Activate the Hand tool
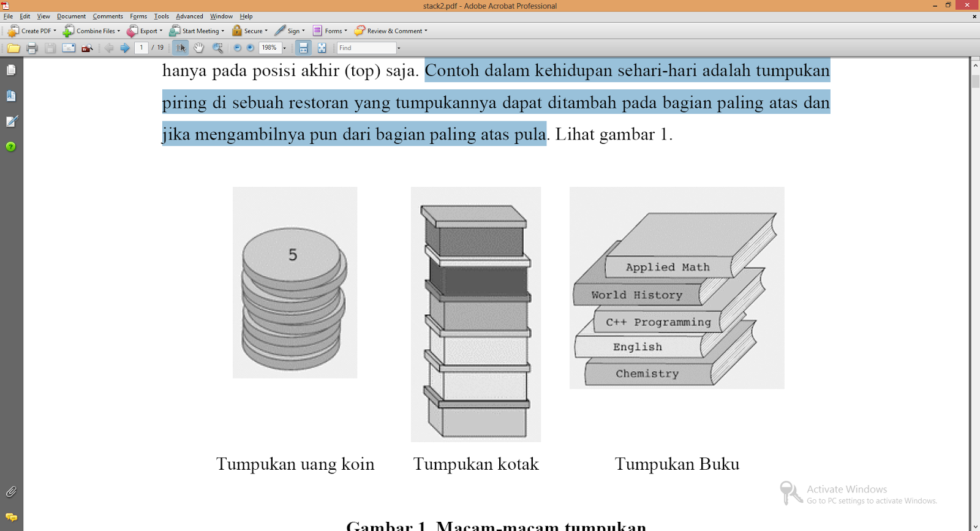This screenshot has width=980, height=531. [198, 48]
